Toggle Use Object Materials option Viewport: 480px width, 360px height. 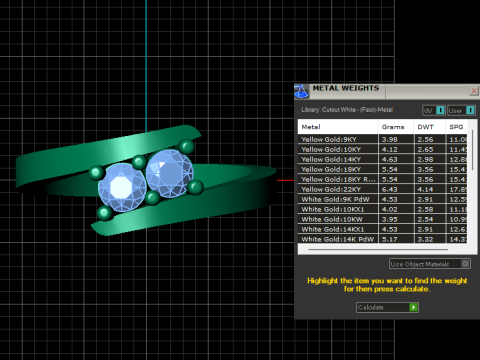[430, 264]
